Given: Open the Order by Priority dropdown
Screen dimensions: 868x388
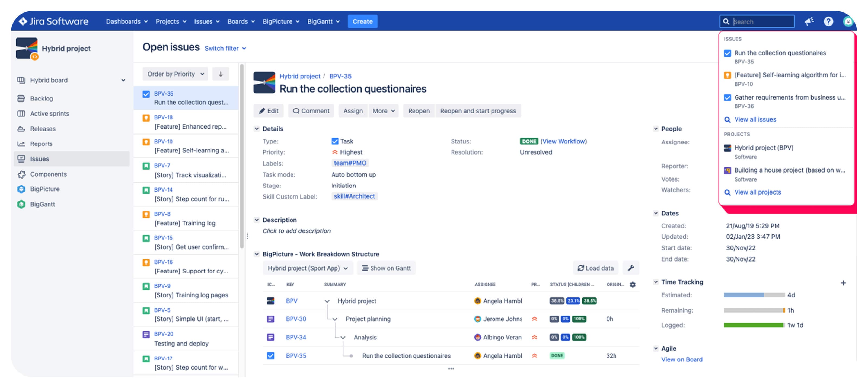Looking at the screenshot, I should click(175, 74).
